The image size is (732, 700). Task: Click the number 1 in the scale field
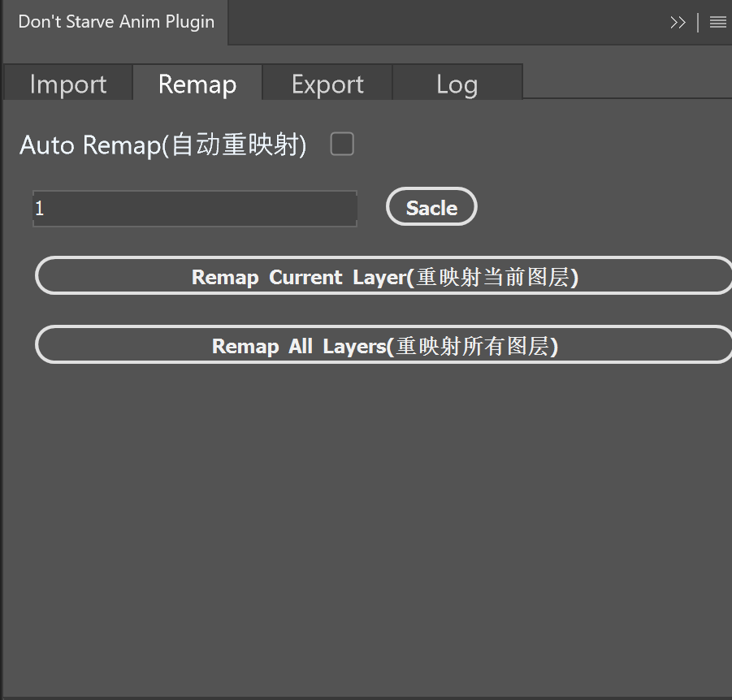tap(39, 209)
